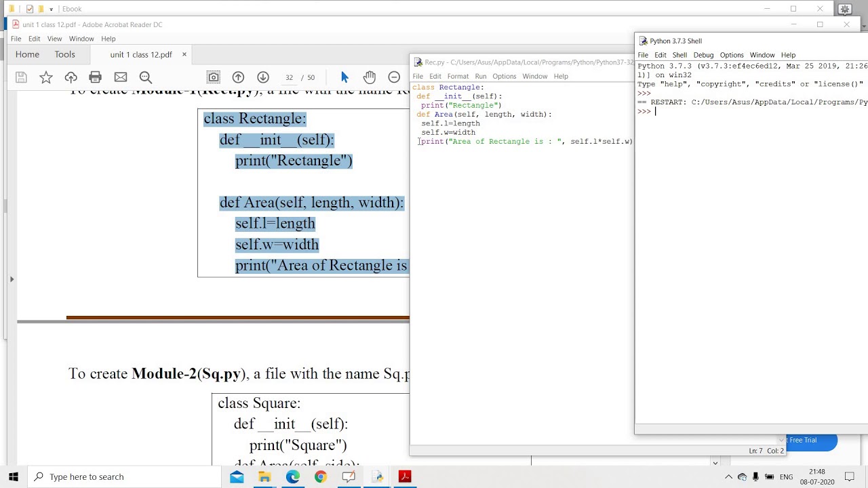The height and width of the screenshot is (488, 868).
Task: Bookmark the PDF with the star icon
Action: click(46, 77)
